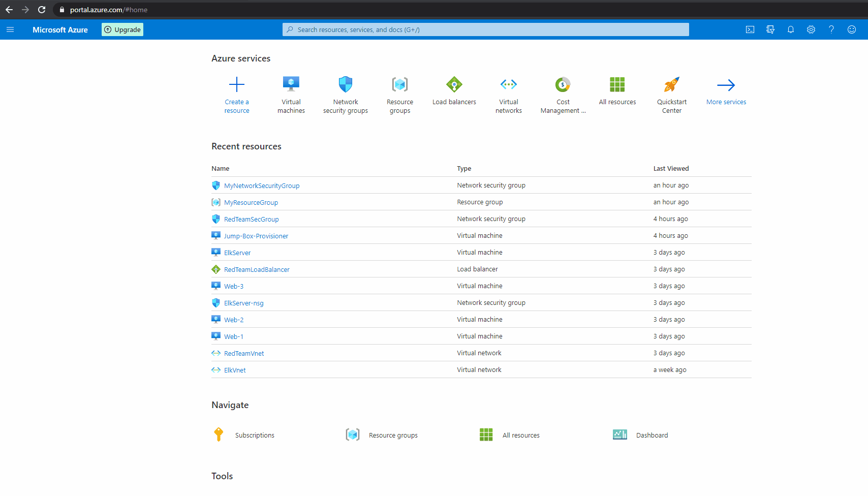Viewport: 868px width, 496px height.
Task: Click the 'Load balancer' type cell
Action: point(477,269)
